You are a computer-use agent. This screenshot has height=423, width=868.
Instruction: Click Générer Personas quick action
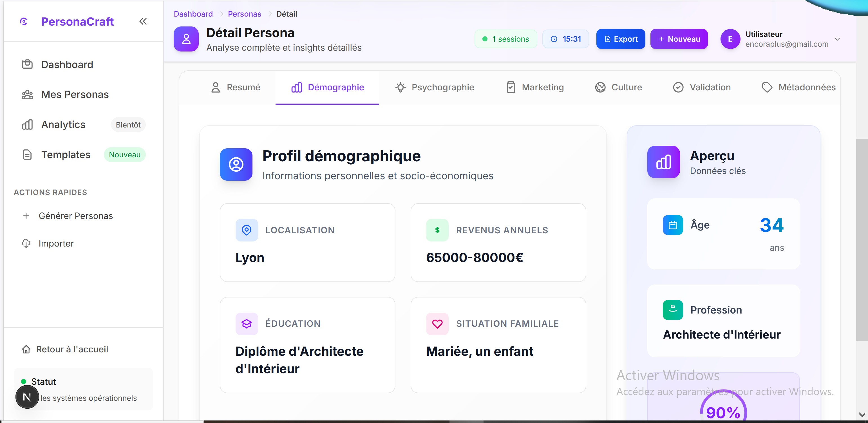(75, 216)
